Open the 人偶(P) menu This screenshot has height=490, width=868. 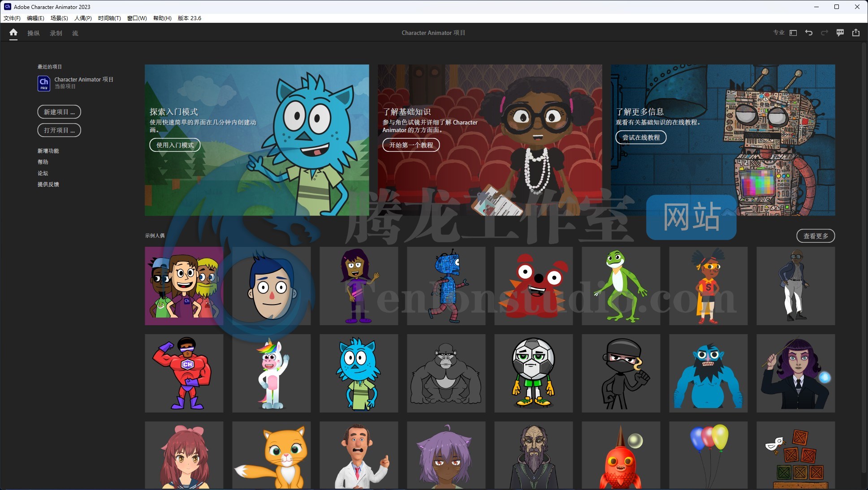tap(83, 18)
